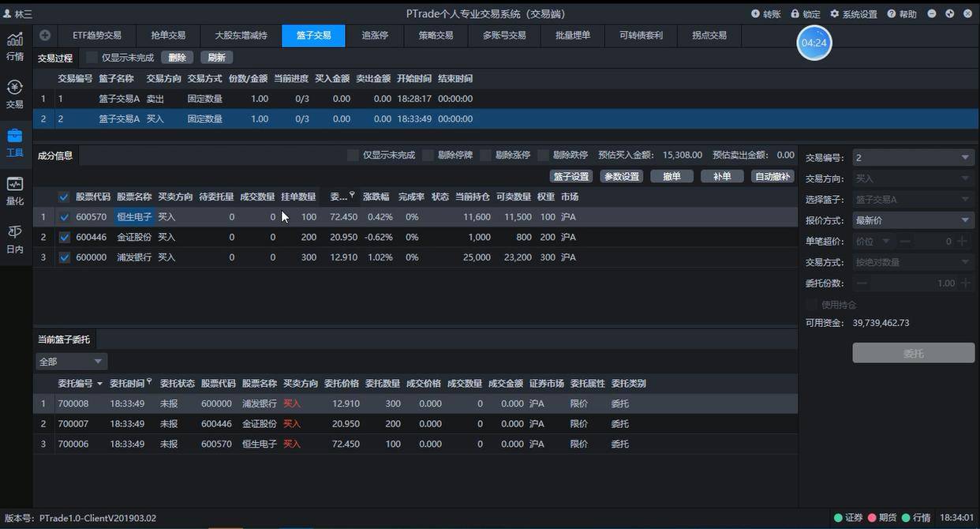Switch to the 批量埋单 tab
The height and width of the screenshot is (529, 980).
[x=573, y=36]
